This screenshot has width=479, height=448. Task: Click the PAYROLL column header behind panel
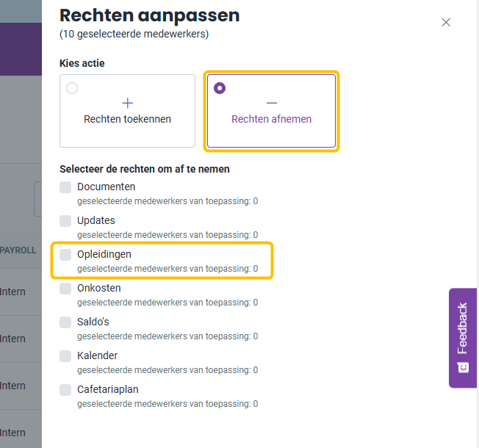tap(18, 250)
